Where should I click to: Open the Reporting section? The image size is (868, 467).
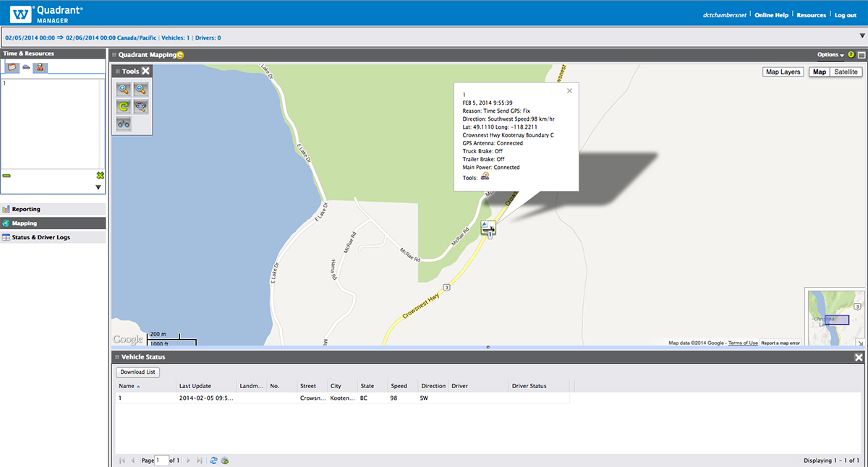[x=26, y=209]
